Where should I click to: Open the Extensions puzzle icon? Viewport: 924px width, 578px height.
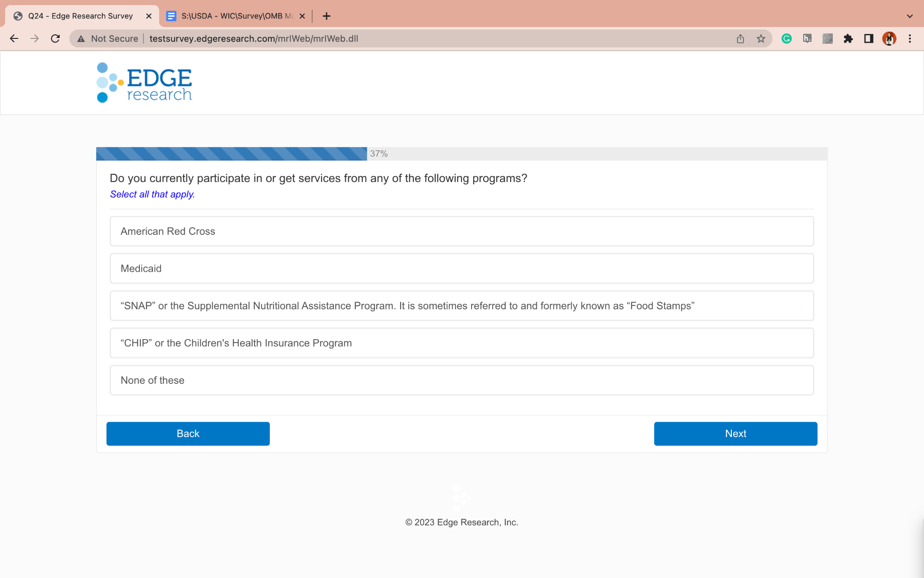pyautogui.click(x=848, y=39)
